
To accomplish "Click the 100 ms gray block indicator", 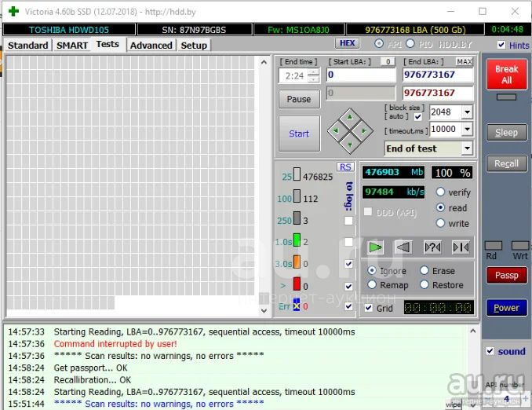I will point(297,196).
